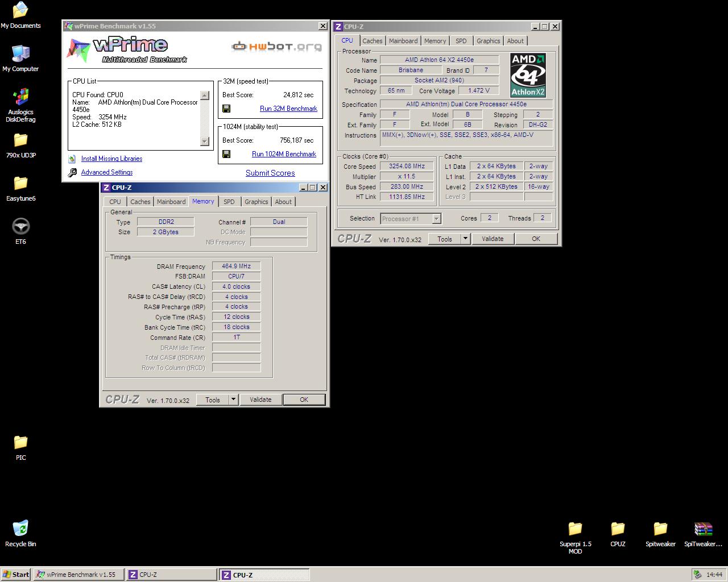Open Graphics tab in processor CPU-Z window

tap(489, 41)
